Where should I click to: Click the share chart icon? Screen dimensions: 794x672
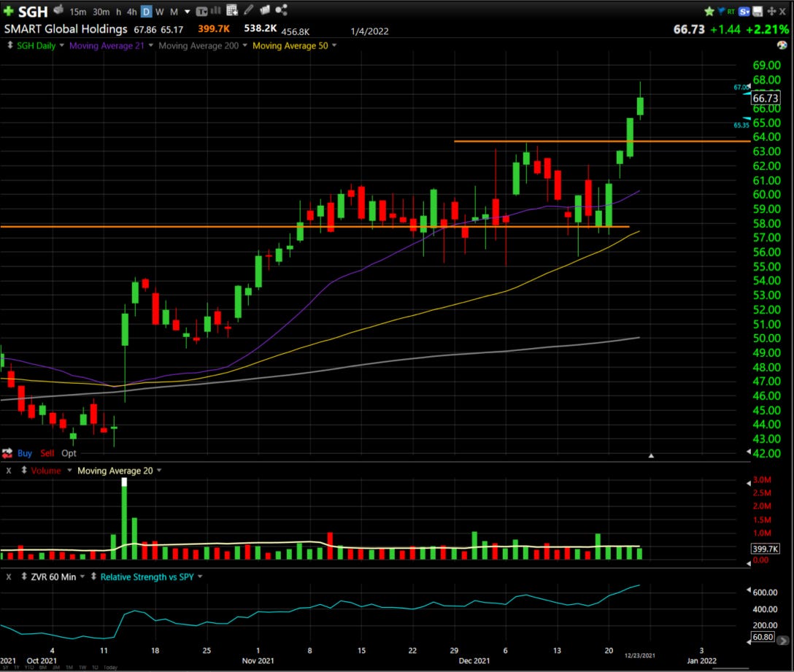coord(281,9)
